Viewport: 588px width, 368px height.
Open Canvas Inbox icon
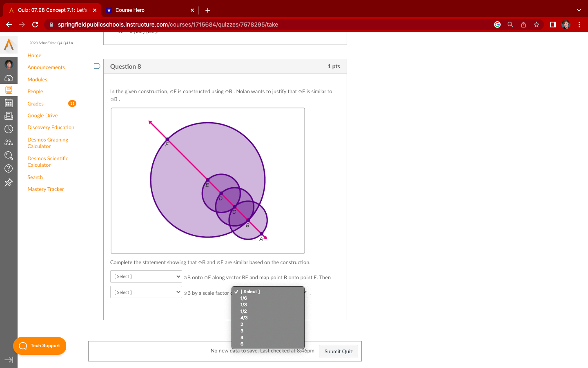[x=9, y=116]
